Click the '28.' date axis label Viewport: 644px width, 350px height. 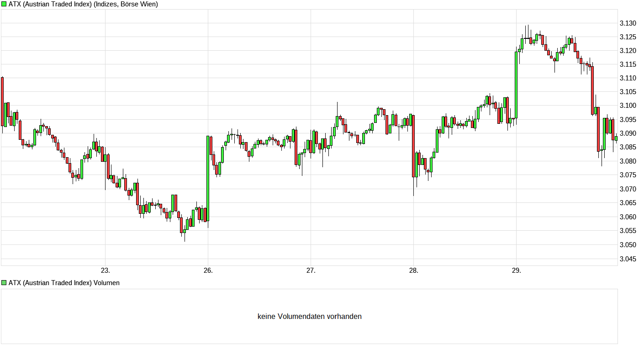[413, 270]
